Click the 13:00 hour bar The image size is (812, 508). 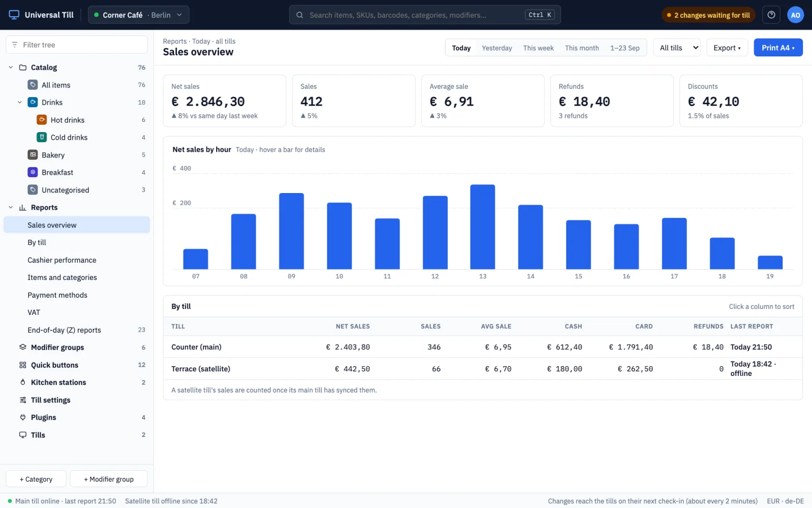click(x=483, y=227)
